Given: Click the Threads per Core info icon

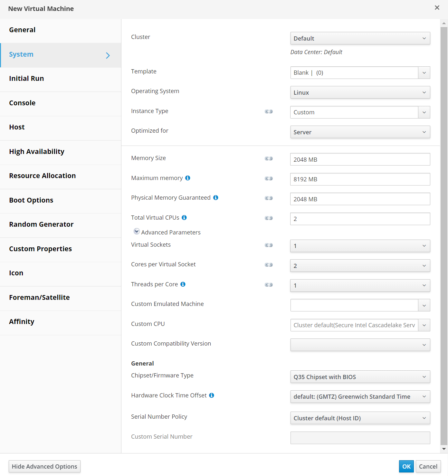Looking at the screenshot, I should point(183,284).
